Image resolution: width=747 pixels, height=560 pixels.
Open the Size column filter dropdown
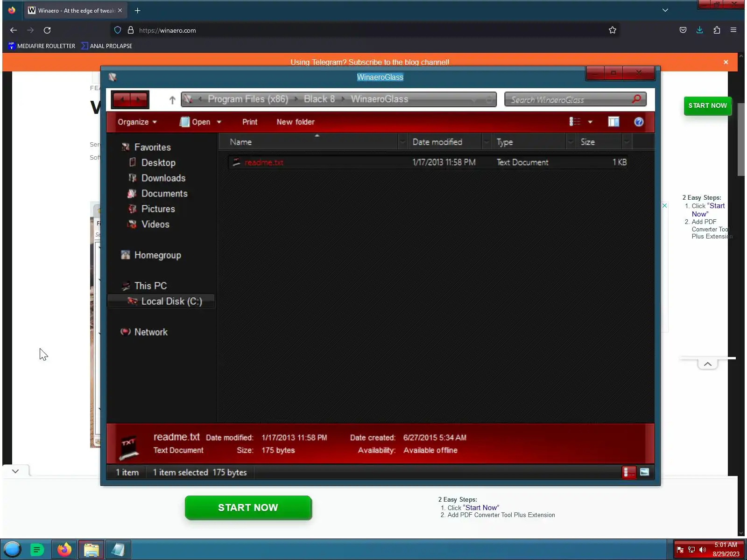(627, 142)
